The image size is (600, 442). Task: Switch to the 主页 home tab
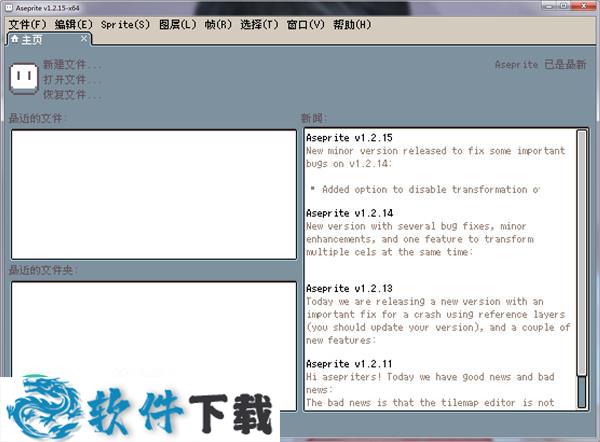pyautogui.click(x=48, y=39)
